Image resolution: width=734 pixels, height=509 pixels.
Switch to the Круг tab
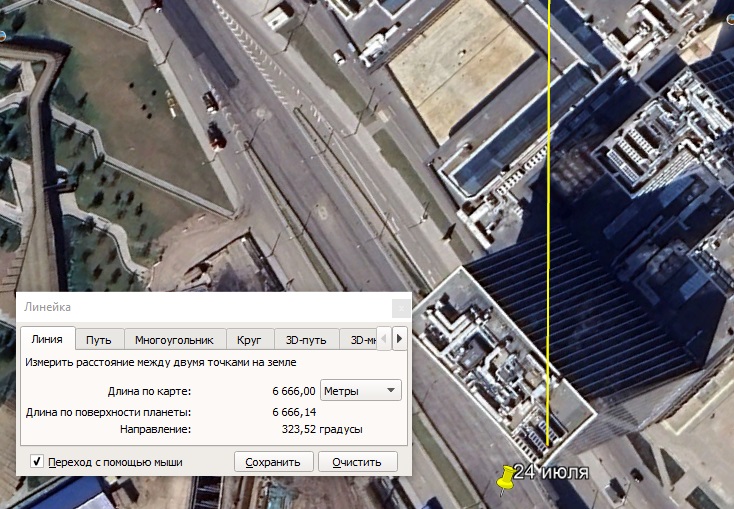(x=250, y=340)
